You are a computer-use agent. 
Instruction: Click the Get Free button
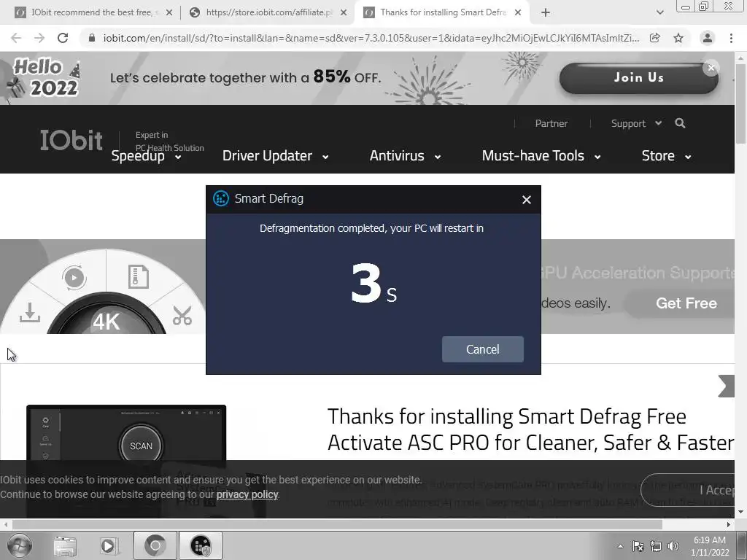(x=686, y=303)
